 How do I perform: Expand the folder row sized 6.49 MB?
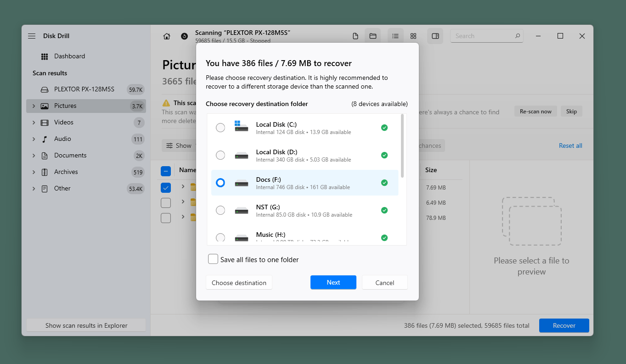[183, 202]
